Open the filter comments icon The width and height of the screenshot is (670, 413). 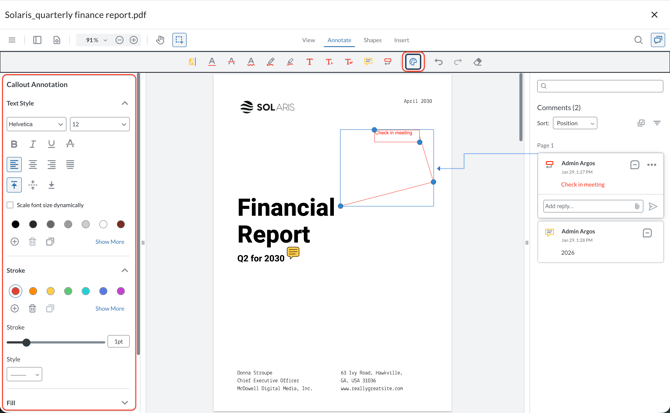click(657, 123)
